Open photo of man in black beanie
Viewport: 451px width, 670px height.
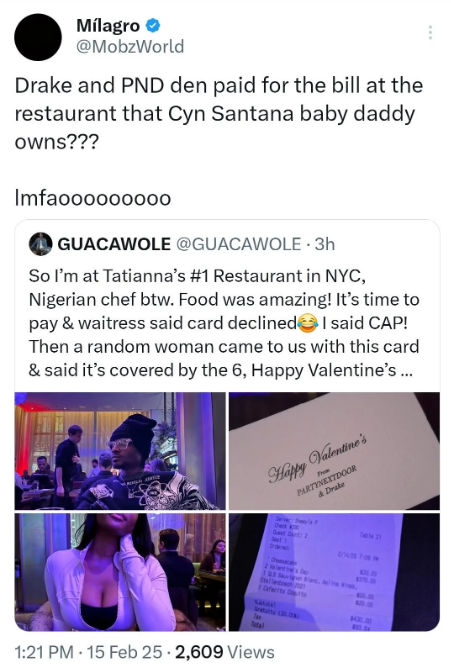point(120,451)
